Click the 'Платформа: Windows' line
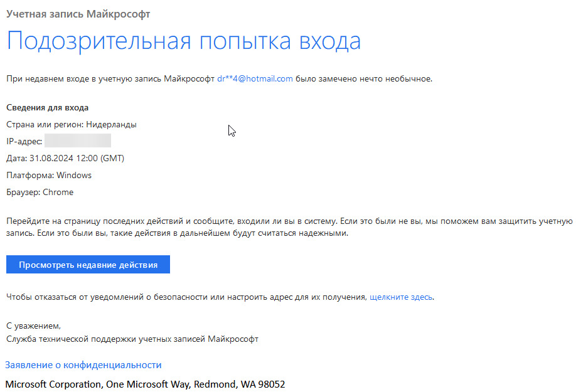Screen dimensions: 576x392 pos(49,175)
